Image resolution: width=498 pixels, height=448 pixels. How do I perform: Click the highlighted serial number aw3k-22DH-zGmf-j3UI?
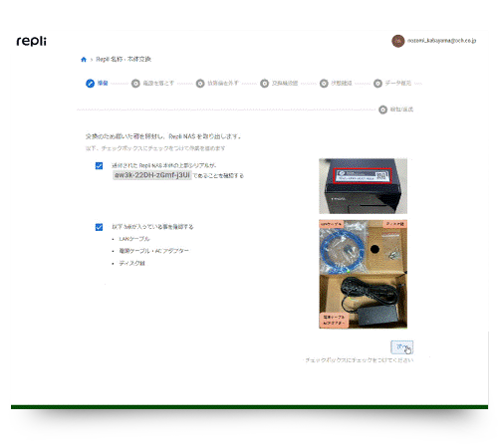pyautogui.click(x=152, y=175)
